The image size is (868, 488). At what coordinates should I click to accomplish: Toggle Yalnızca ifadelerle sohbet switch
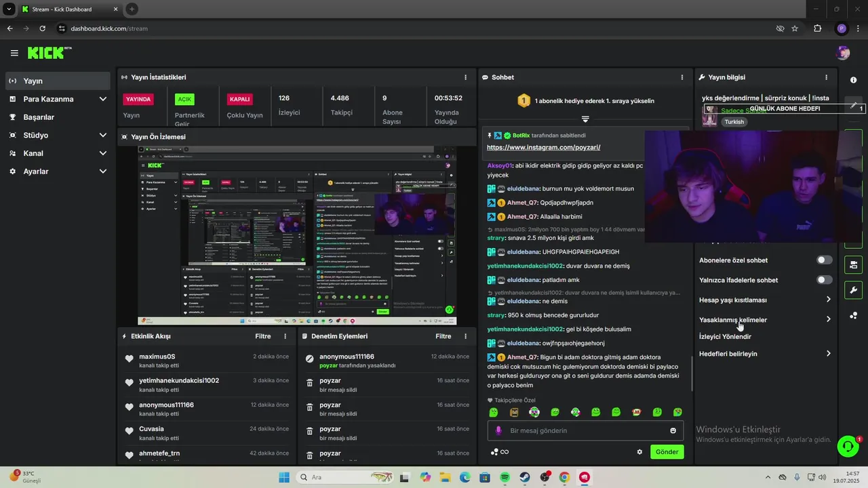pos(824,280)
